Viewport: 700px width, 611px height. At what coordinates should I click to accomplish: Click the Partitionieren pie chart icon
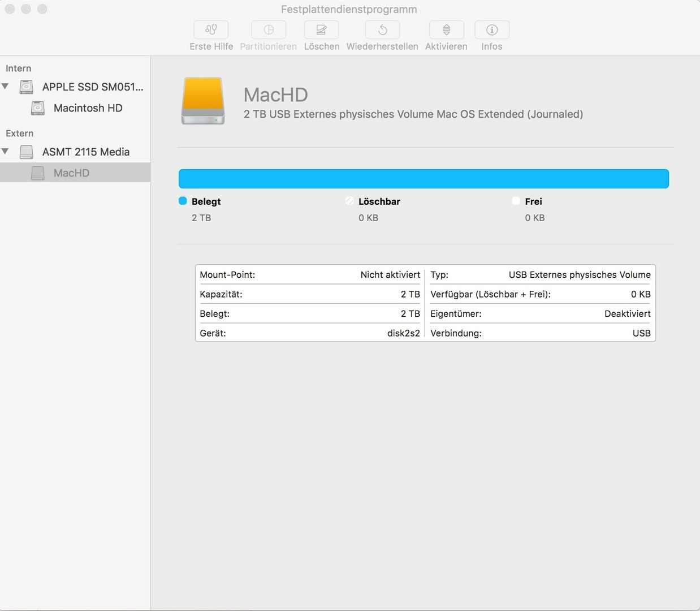pyautogui.click(x=269, y=30)
